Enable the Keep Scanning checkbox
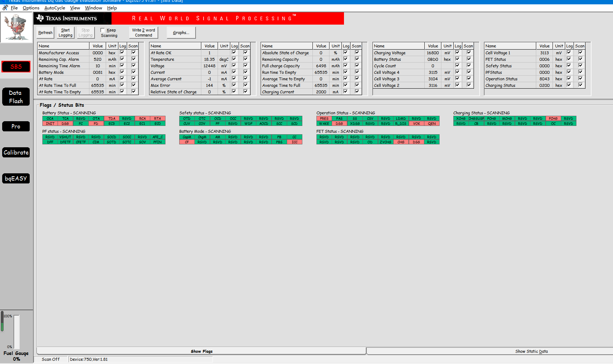Screen dimensions: 613x364 click(102, 30)
